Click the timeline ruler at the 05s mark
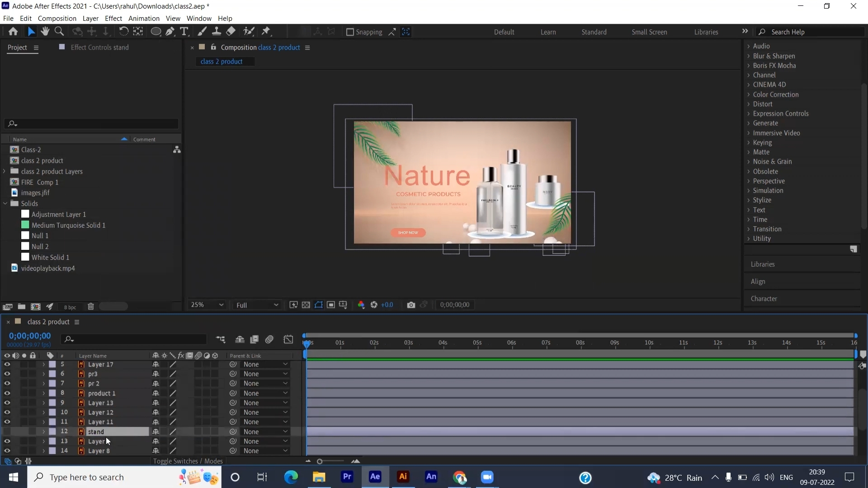Viewport: 868px width, 488px height. [x=477, y=343]
